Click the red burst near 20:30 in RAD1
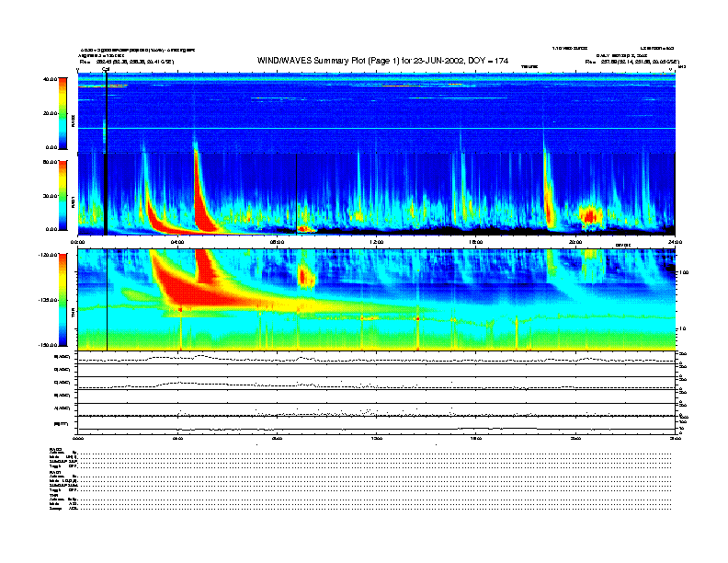Viewport: 728px width, 563px height. [x=590, y=215]
